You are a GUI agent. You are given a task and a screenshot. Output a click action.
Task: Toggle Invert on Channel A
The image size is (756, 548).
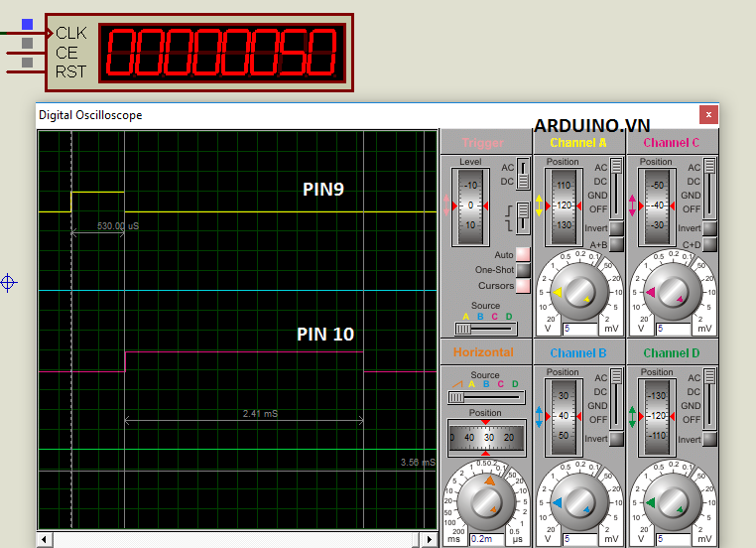click(x=616, y=228)
